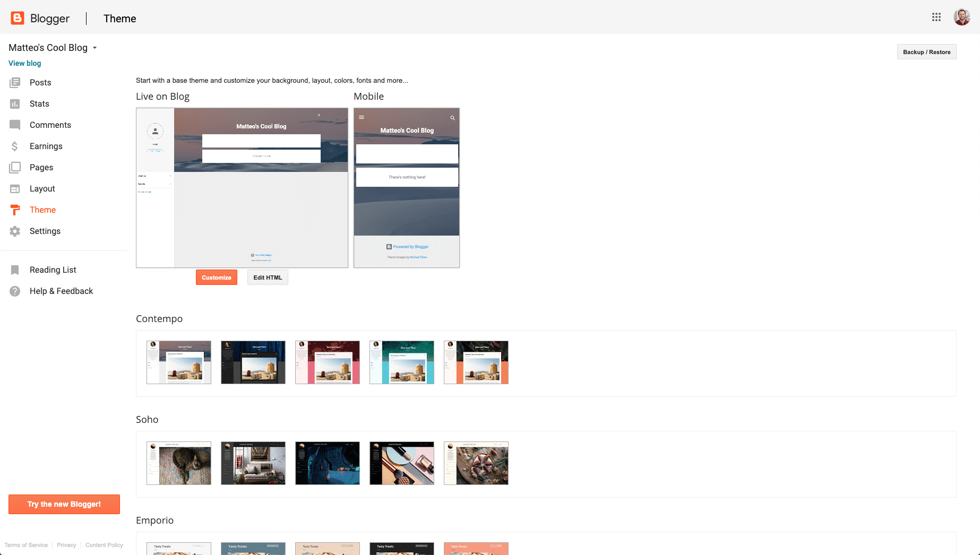Click the Blogger logo

pos(40,18)
